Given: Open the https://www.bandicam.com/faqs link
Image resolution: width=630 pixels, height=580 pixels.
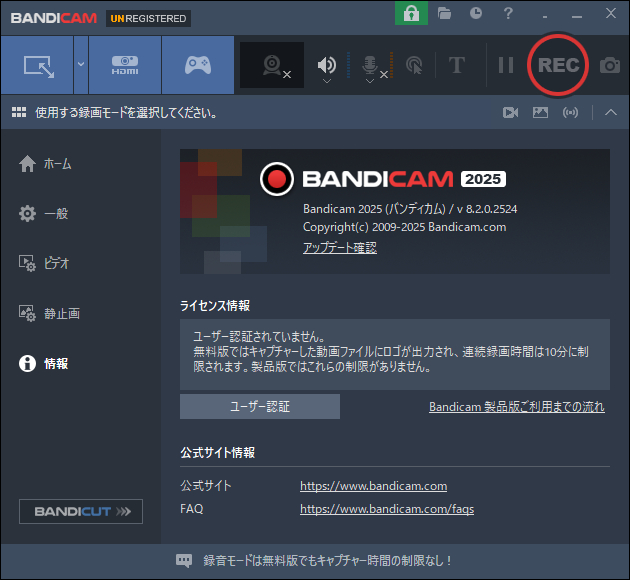Looking at the screenshot, I should click(x=387, y=509).
